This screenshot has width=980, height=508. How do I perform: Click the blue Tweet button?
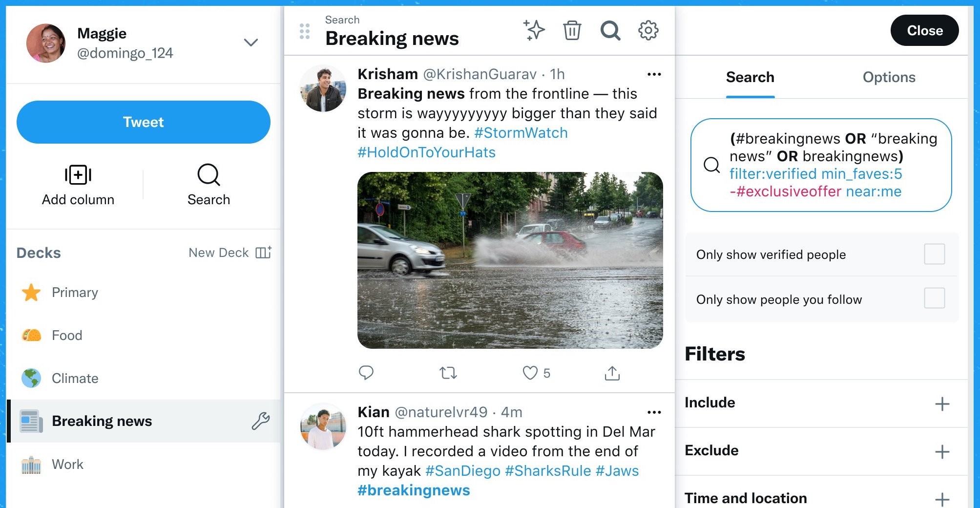pyautogui.click(x=144, y=122)
